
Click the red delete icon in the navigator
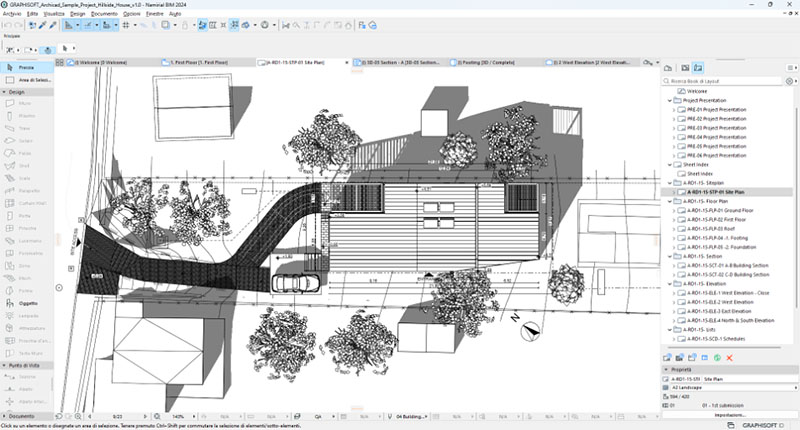point(730,357)
